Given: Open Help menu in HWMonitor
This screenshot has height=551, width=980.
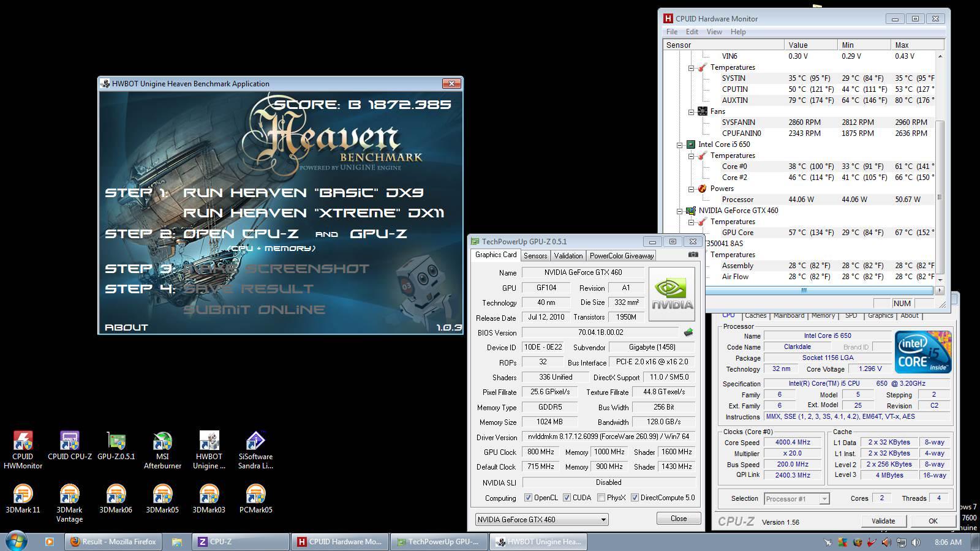Looking at the screenshot, I should pyautogui.click(x=738, y=32).
